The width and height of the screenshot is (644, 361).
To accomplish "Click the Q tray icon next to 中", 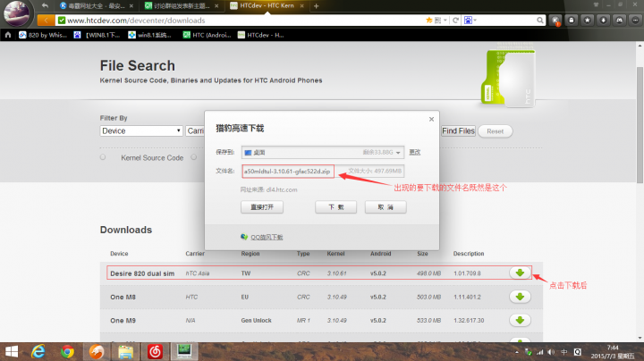I will 578,352.
